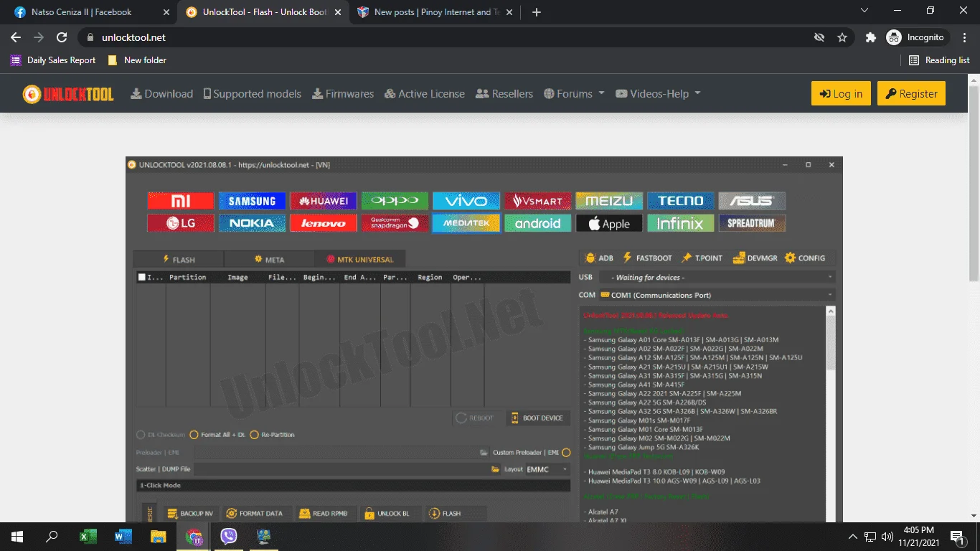Select the Tecno brand tile

click(x=681, y=201)
